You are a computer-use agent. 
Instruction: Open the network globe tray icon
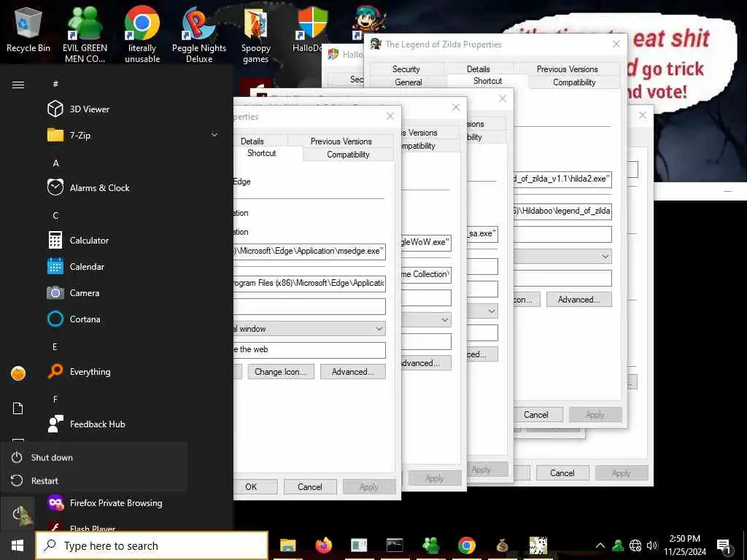point(635,545)
